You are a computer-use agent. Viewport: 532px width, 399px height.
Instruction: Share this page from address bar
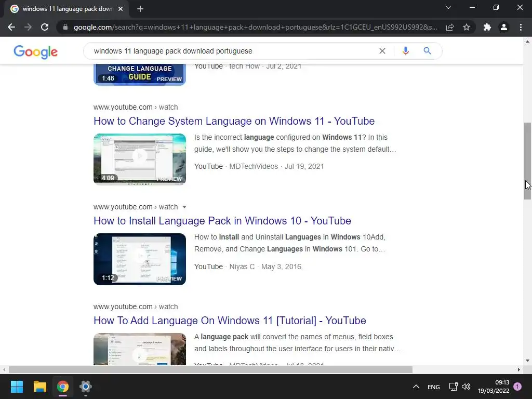(x=450, y=27)
